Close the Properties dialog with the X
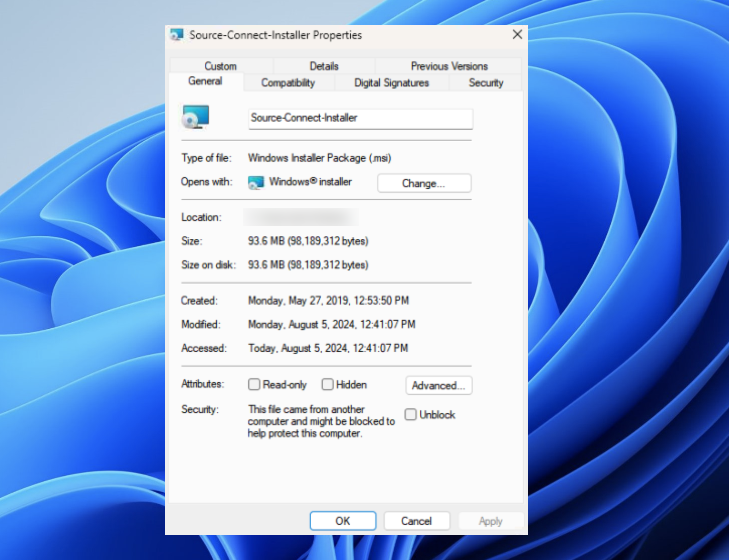This screenshot has width=729, height=560. 517,35
